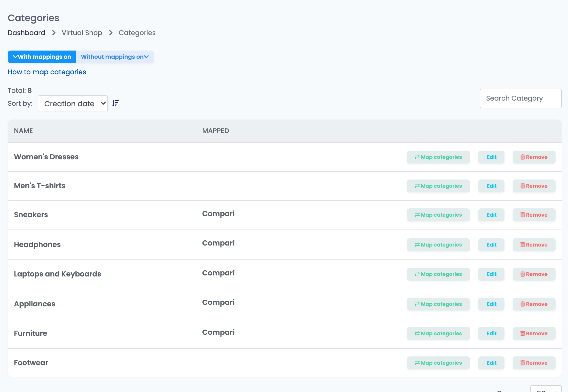The width and height of the screenshot is (568, 392).
Task: Remove the Footwear category
Action: click(534, 363)
